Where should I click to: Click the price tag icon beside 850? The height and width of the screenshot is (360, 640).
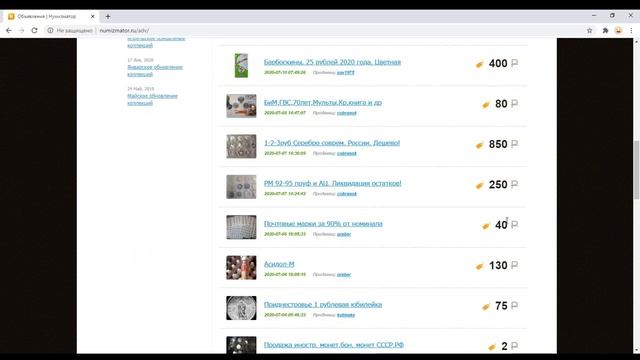click(x=480, y=145)
